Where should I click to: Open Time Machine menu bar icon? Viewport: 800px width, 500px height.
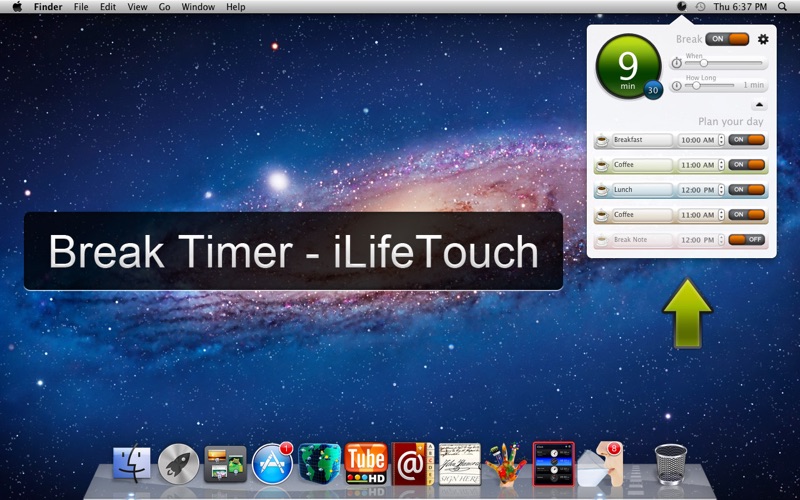[701, 7]
